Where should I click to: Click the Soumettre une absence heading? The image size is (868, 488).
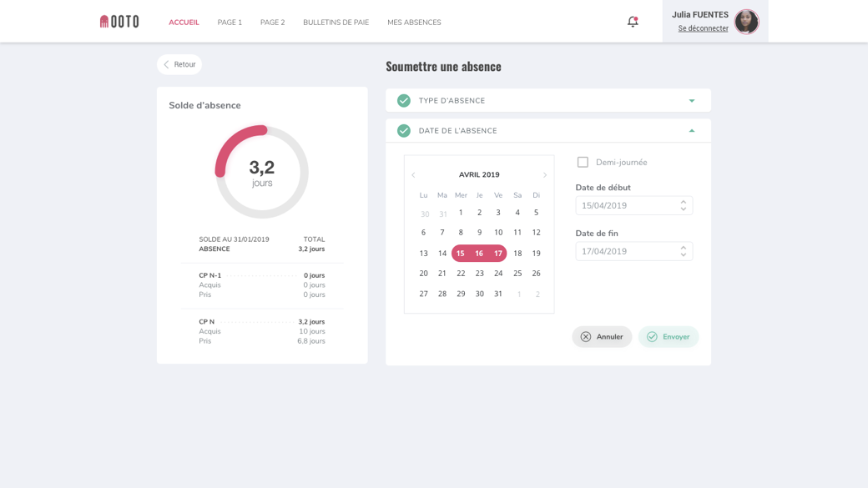[x=443, y=67]
